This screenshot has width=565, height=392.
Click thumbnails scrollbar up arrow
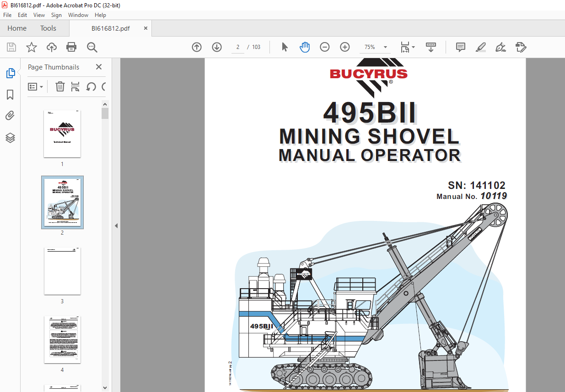105,105
